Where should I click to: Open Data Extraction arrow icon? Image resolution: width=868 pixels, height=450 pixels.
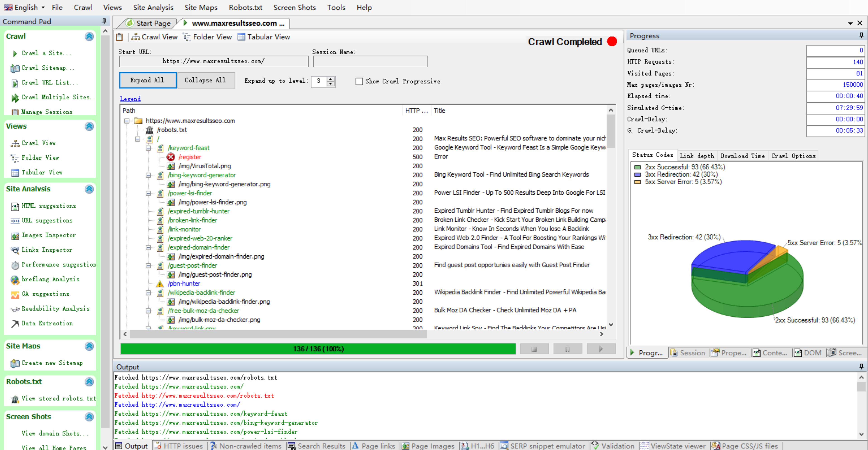click(x=15, y=324)
